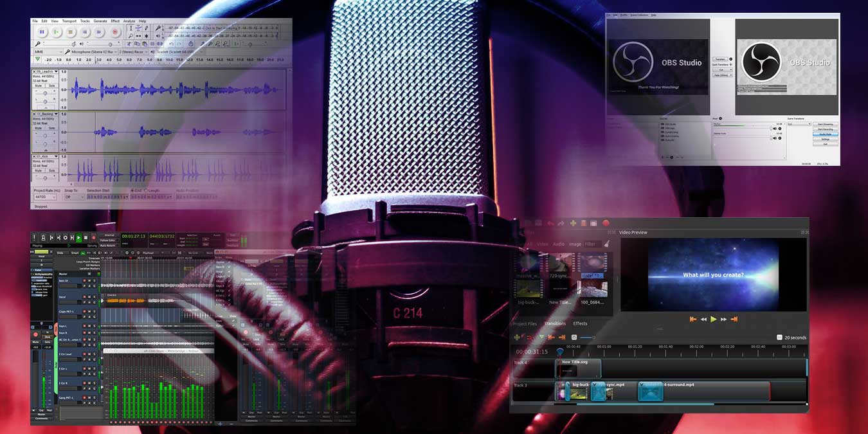Solo the 11_Backing track in Audacity
868x434 pixels.
click(51, 127)
